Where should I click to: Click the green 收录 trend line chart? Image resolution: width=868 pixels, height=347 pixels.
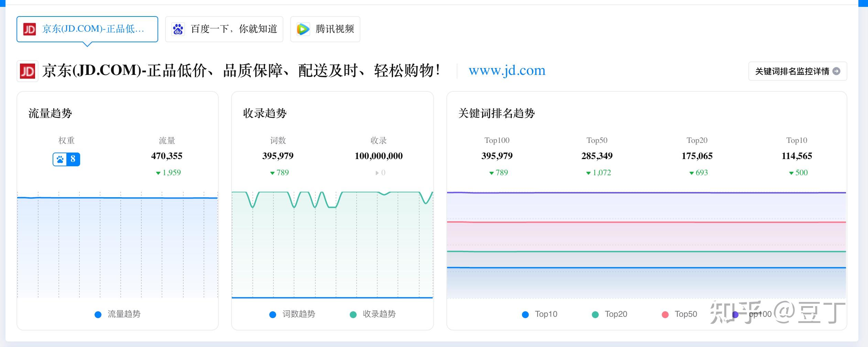coord(332,200)
